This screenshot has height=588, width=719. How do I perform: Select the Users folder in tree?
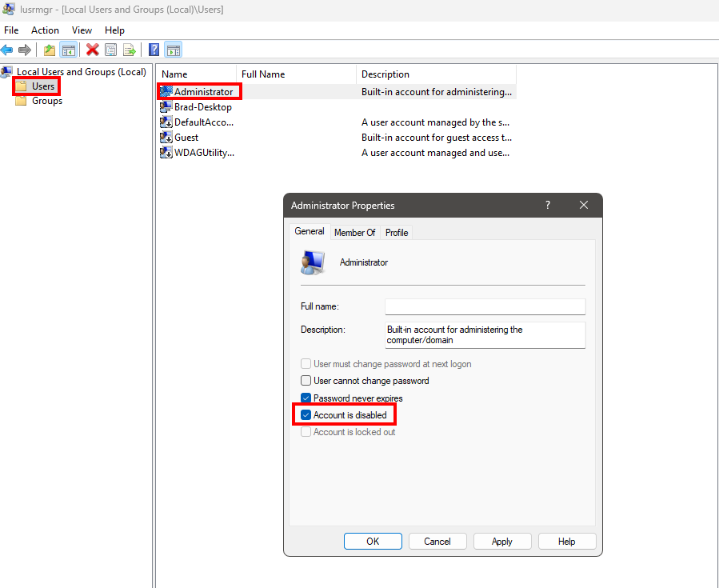click(x=43, y=86)
